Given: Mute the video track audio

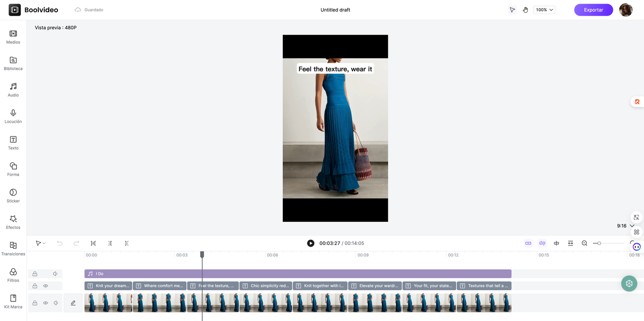Looking at the screenshot, I should tap(56, 303).
